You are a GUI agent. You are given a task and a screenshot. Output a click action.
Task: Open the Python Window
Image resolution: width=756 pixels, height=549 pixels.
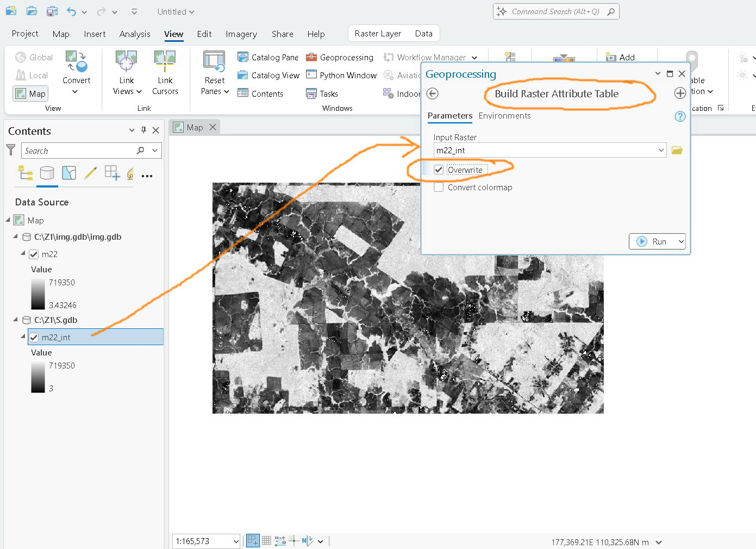point(341,75)
